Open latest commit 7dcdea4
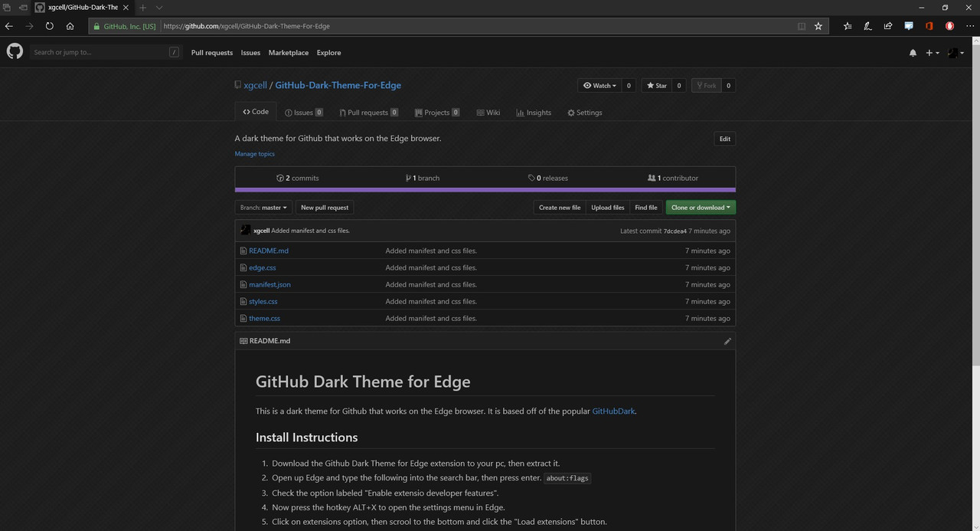This screenshot has width=980, height=531. coord(675,231)
